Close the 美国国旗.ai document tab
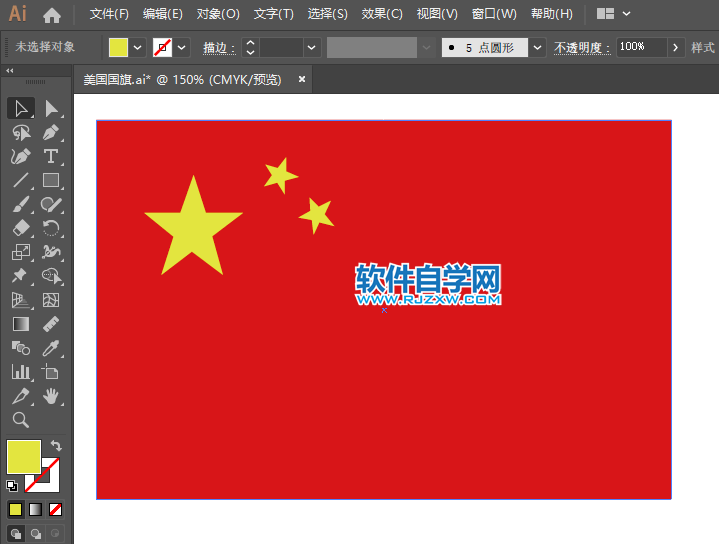The image size is (719, 544). pyautogui.click(x=302, y=79)
